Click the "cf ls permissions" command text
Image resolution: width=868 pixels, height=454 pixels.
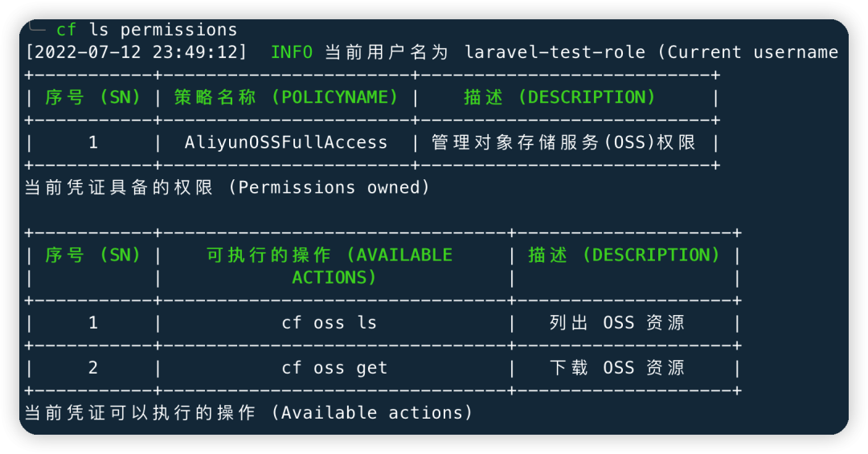tap(146, 31)
